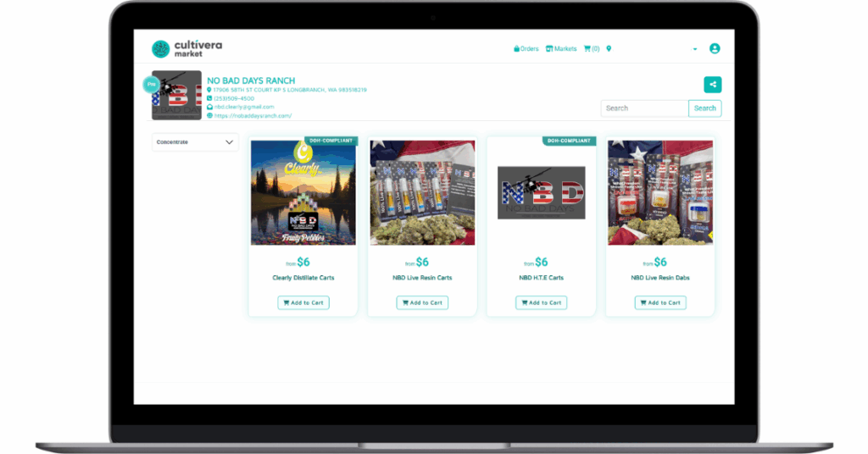
Task: Click the NBD H.T.E Carts product name
Action: tap(542, 278)
